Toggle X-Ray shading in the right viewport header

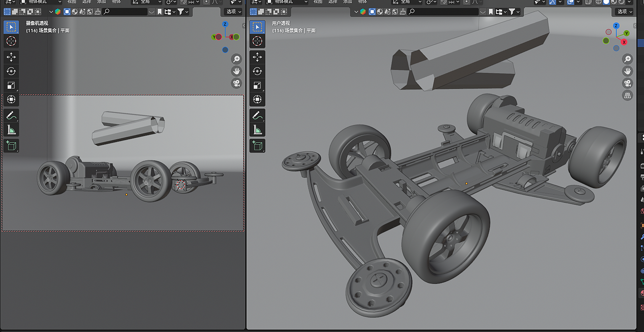588,3
